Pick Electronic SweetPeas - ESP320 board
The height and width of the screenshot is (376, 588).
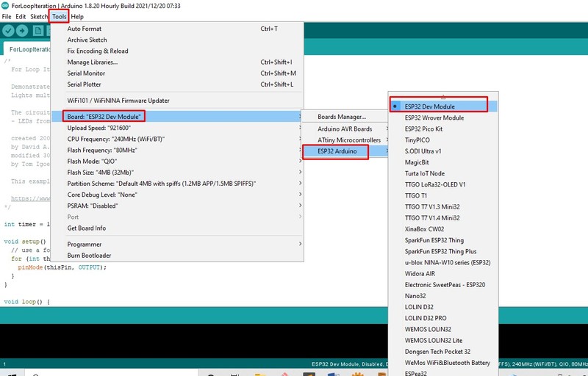pyautogui.click(x=443, y=285)
